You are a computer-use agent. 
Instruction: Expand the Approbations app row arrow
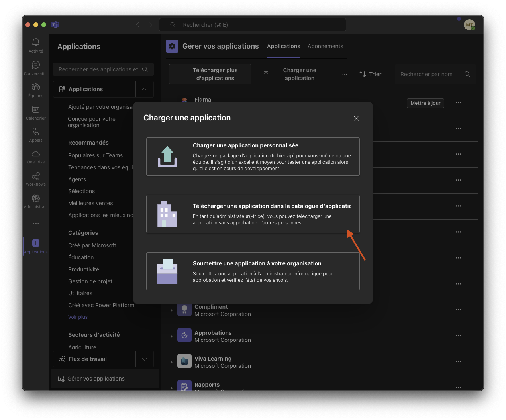(x=171, y=336)
